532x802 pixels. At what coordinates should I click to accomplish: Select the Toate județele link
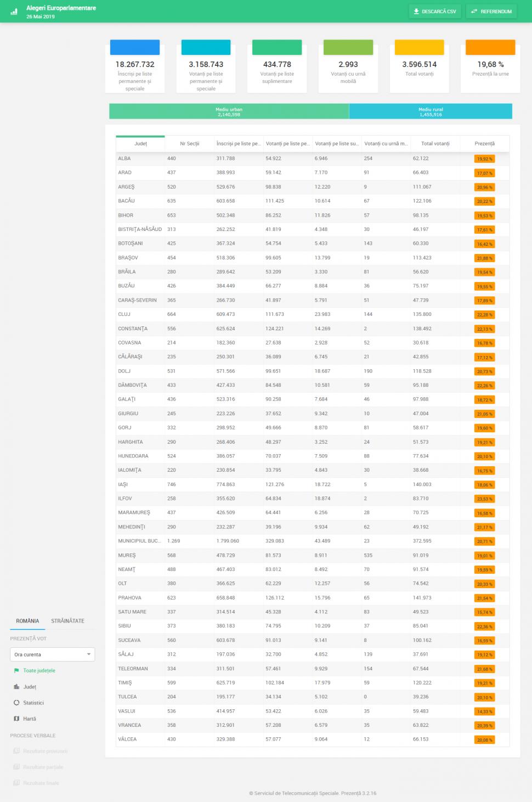click(x=39, y=670)
